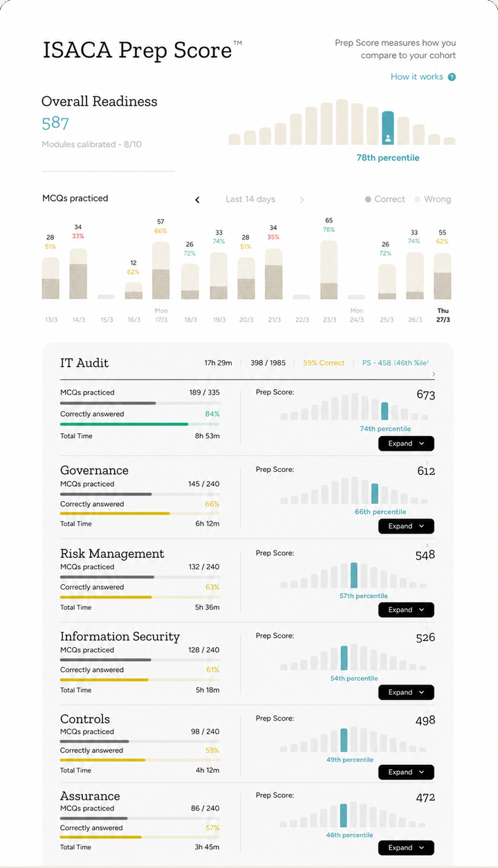Screen dimensions: 498x868
Task: Click the chevron arrow beside IT Audit header
Action: 434,374
